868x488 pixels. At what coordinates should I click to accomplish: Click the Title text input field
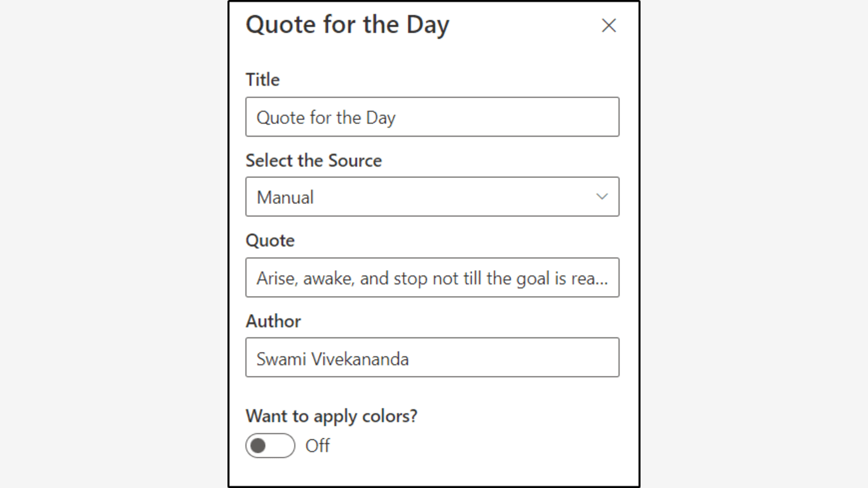pos(432,117)
